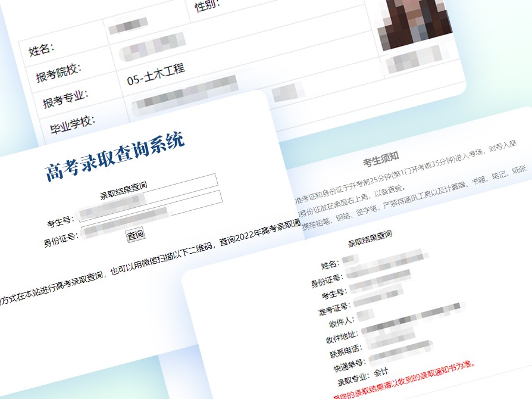Click the 考生须知 heading
The width and height of the screenshot is (532, 399).
tap(381, 160)
